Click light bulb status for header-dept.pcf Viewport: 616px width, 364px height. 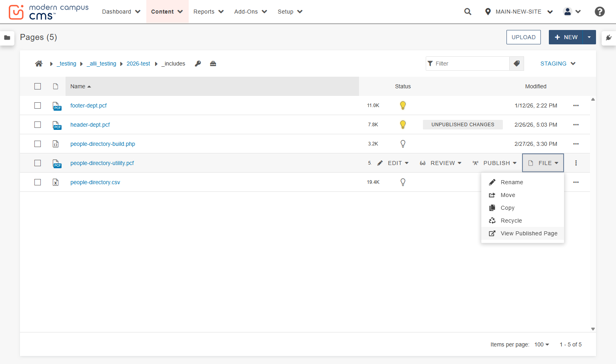coord(403,125)
